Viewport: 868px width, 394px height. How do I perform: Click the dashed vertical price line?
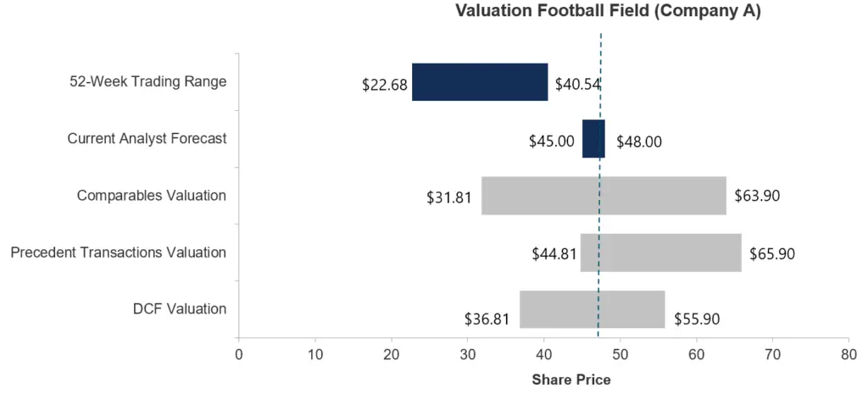599,185
